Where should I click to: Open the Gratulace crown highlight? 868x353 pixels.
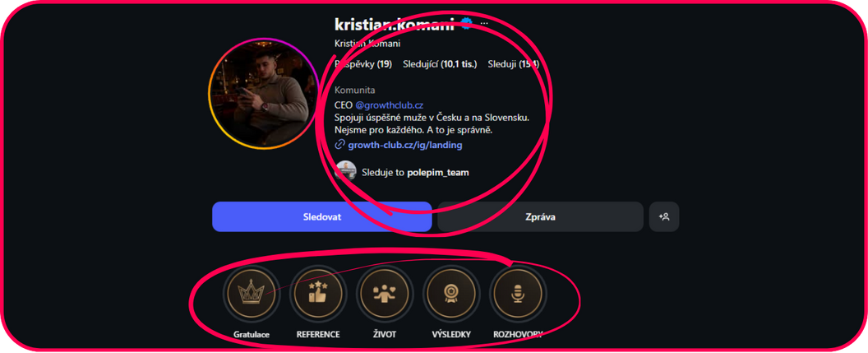(x=252, y=293)
